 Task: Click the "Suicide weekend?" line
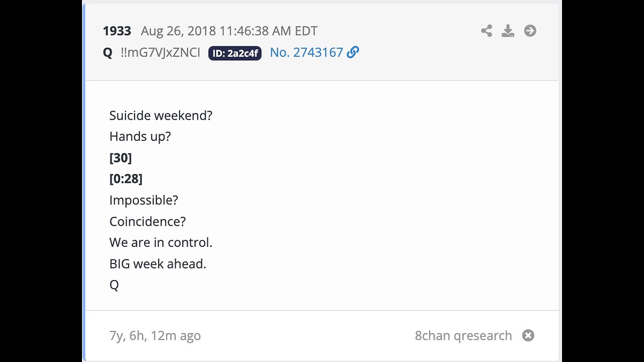pyautogui.click(x=161, y=116)
